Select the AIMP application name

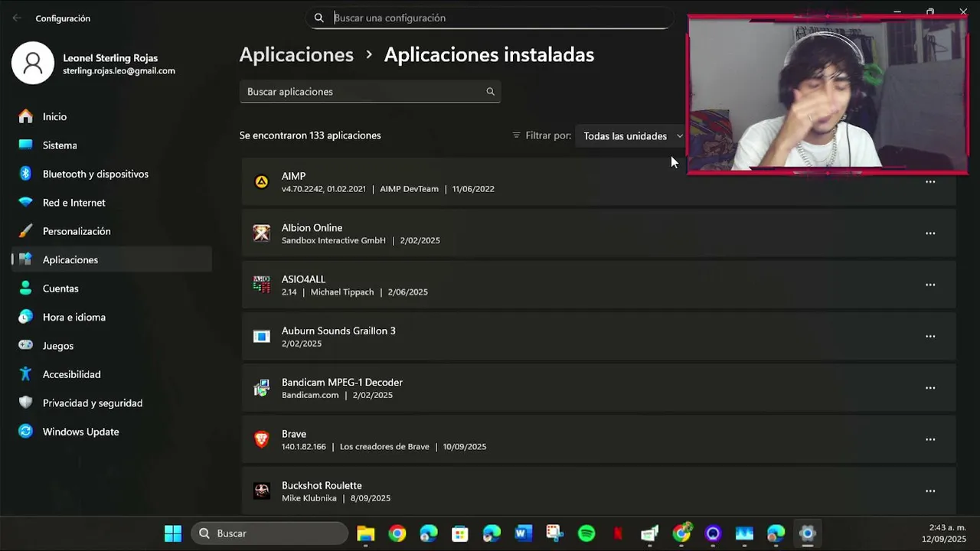pos(293,176)
